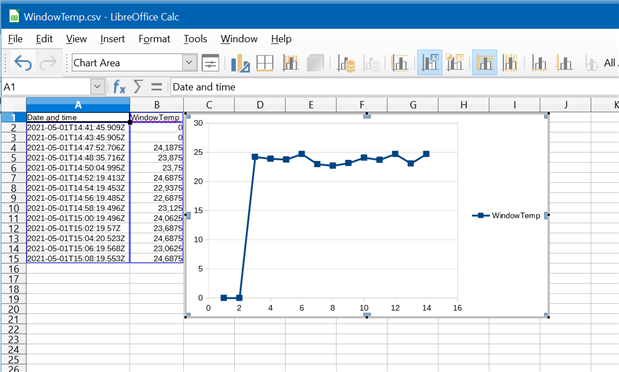Click the value 23,125 in column B
This screenshot has height=372, width=619.
pyautogui.click(x=156, y=208)
